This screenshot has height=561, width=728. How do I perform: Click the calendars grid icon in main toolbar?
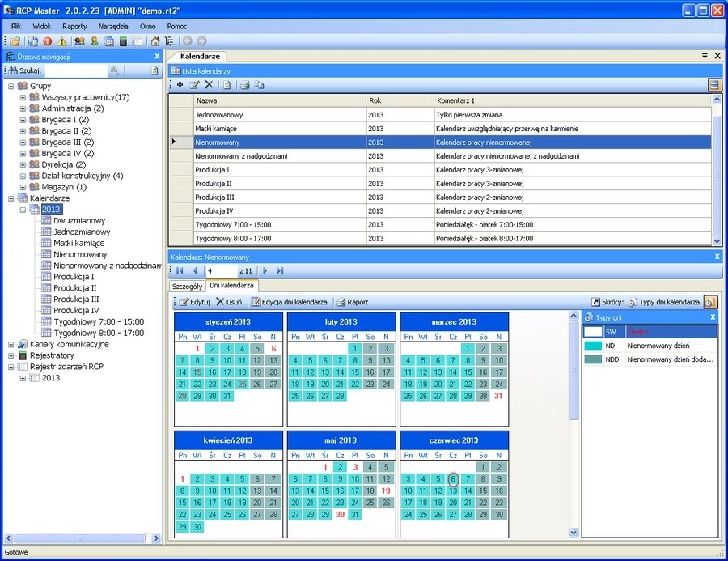click(x=108, y=41)
